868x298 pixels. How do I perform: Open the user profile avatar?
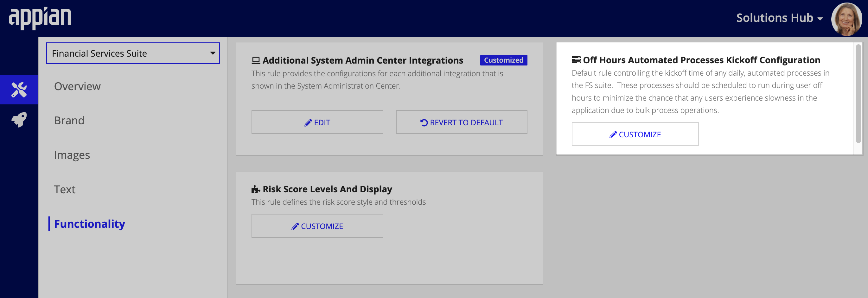coord(846,19)
